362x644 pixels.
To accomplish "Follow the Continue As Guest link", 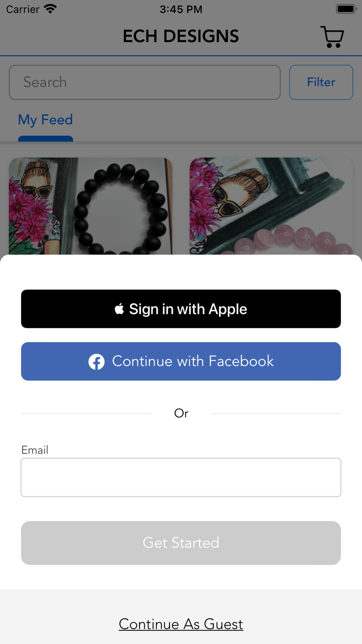I will click(181, 624).
